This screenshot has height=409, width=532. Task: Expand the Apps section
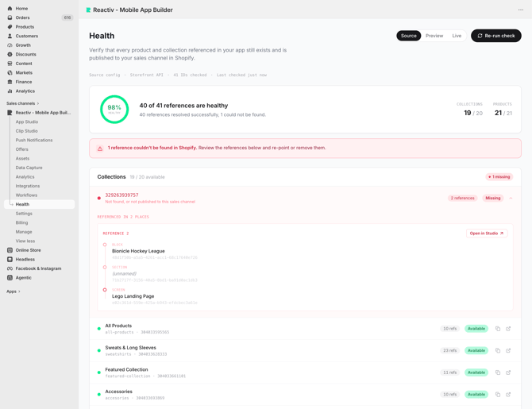point(13,291)
